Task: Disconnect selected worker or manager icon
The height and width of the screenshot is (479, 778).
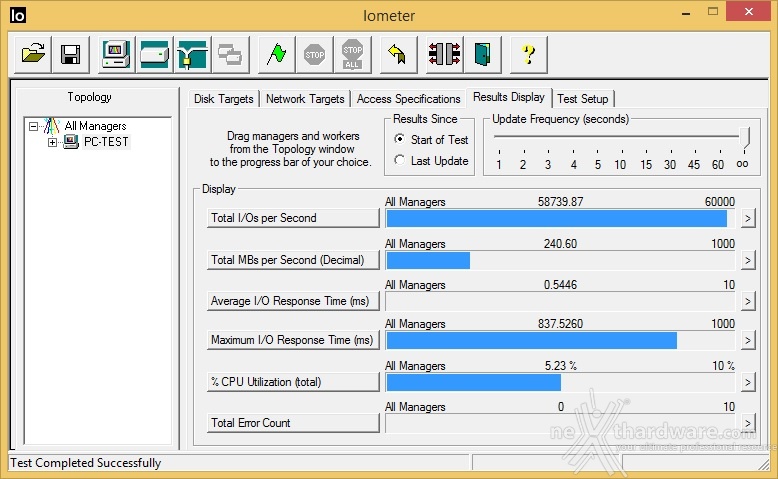Action: point(445,54)
